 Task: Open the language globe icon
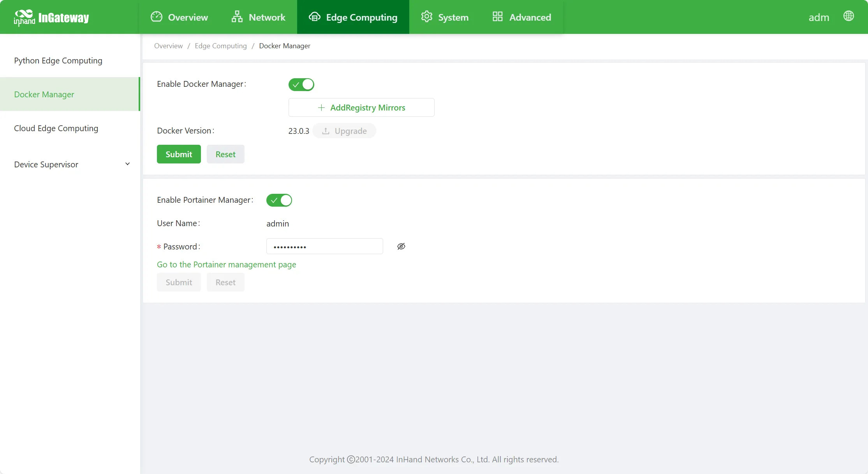tap(849, 16)
